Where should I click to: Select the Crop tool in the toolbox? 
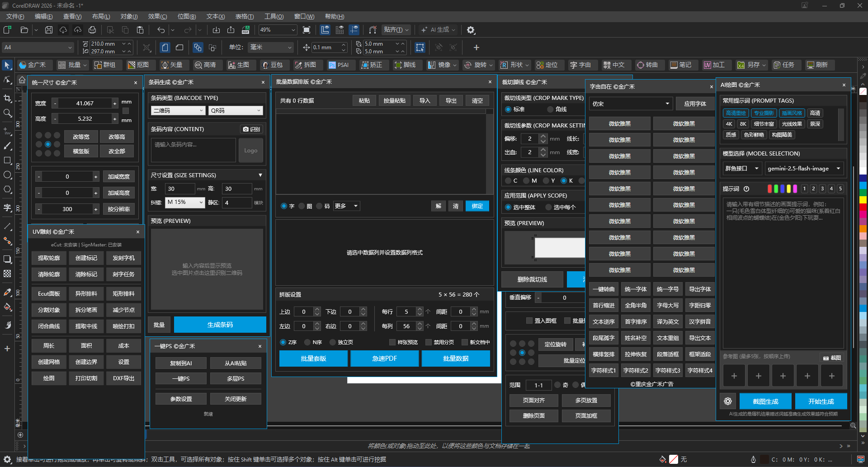[7, 98]
